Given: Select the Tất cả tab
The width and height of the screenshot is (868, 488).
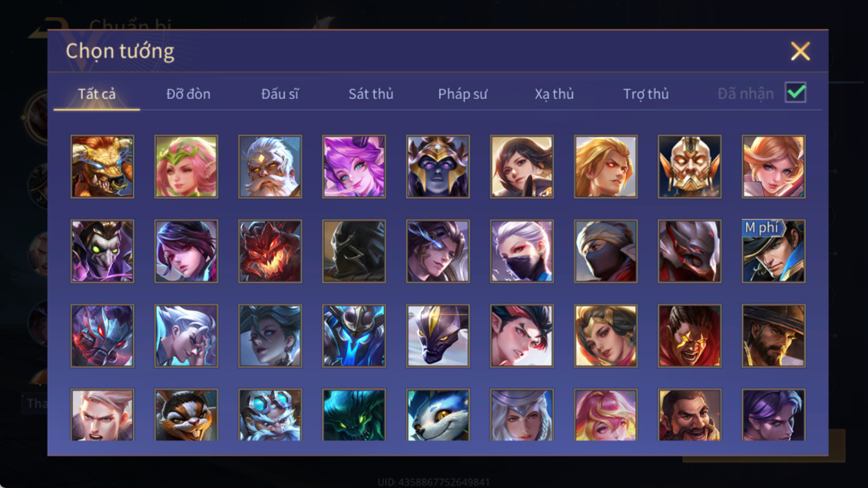Looking at the screenshot, I should [x=96, y=94].
